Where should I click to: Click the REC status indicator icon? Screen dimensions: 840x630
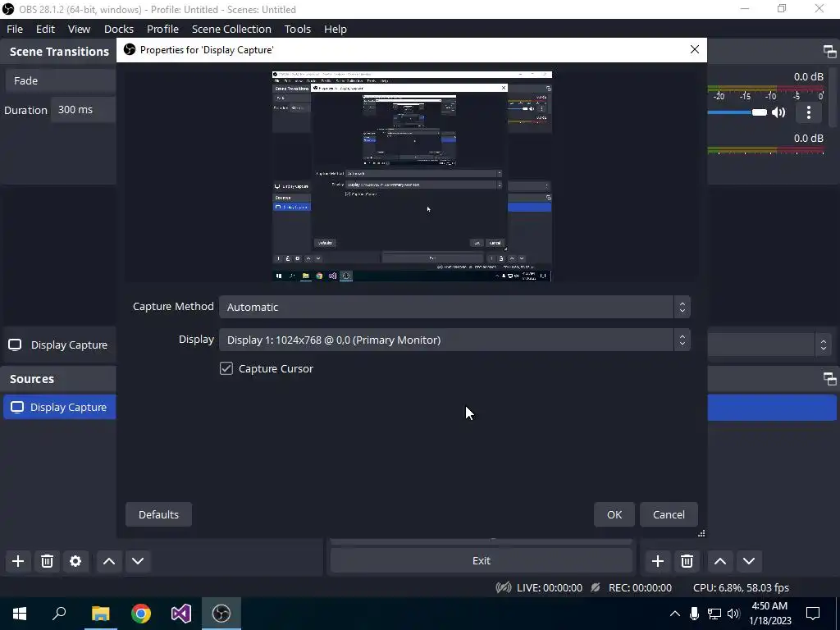coord(595,587)
